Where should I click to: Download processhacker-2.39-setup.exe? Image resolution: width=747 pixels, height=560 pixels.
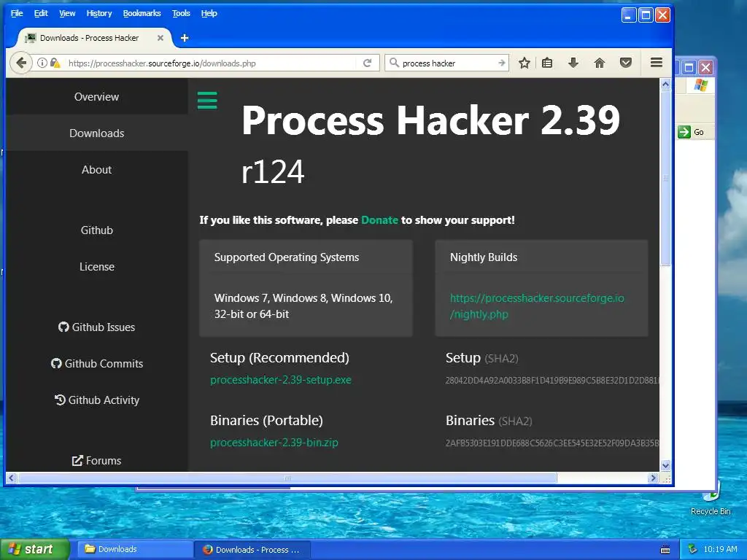click(x=281, y=380)
